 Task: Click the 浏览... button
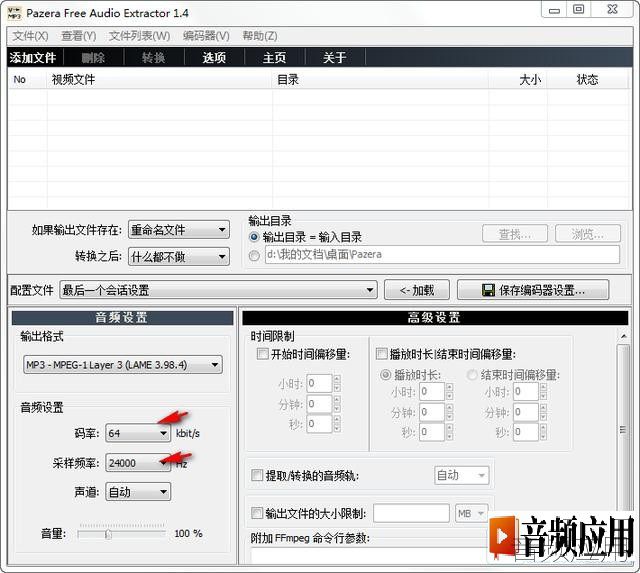pos(587,234)
